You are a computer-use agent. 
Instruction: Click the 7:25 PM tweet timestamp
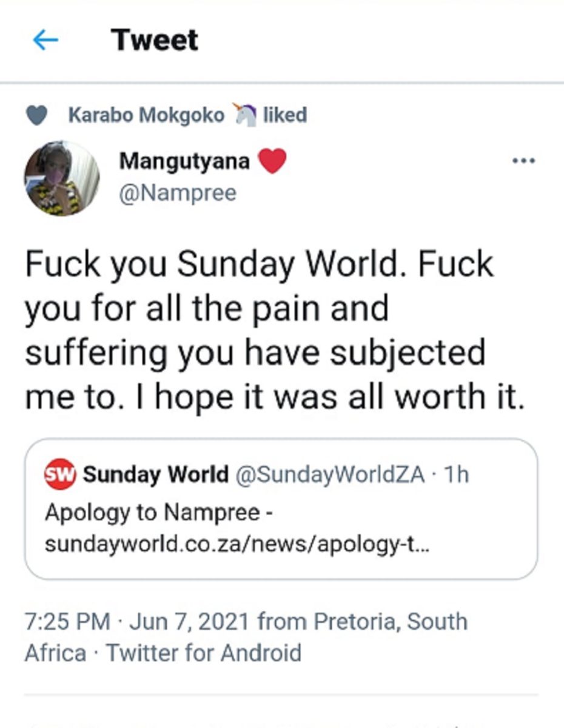click(x=67, y=622)
